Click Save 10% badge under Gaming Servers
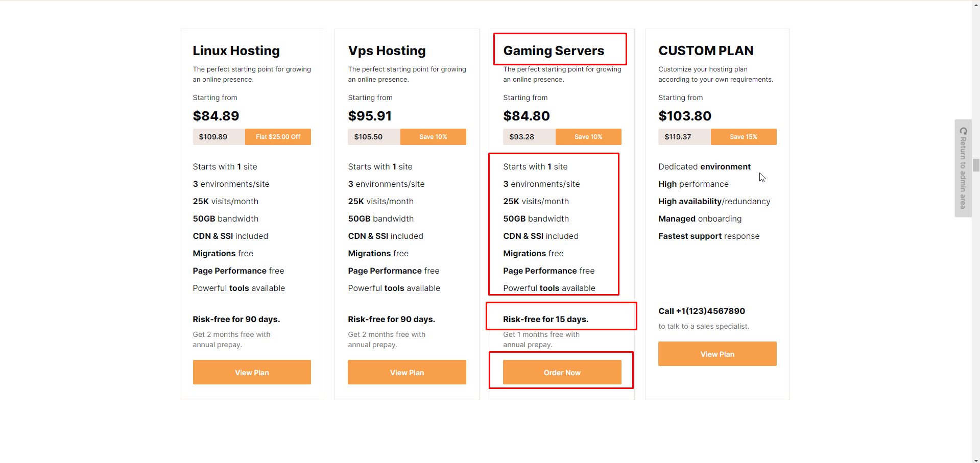This screenshot has width=980, height=463. (x=588, y=137)
